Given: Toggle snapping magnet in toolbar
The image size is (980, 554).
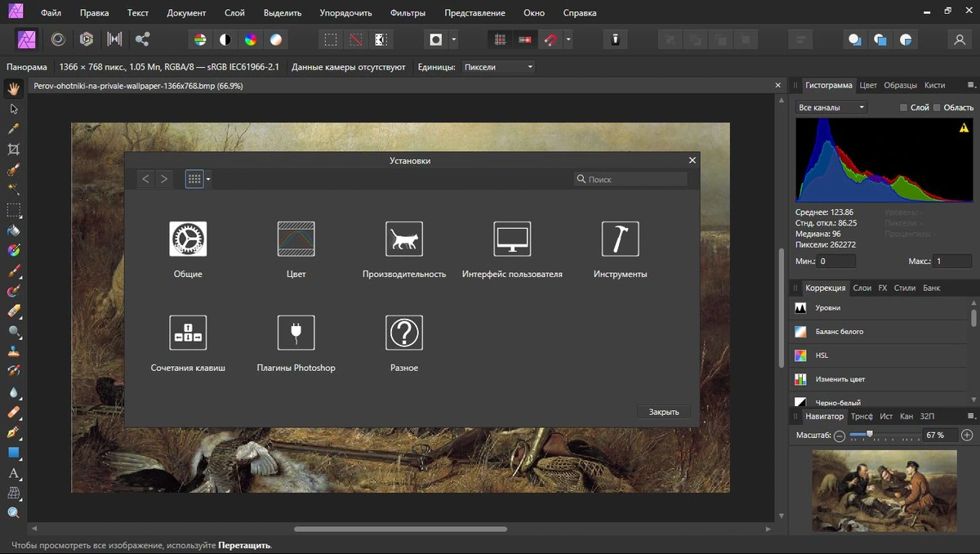Looking at the screenshot, I should point(551,39).
